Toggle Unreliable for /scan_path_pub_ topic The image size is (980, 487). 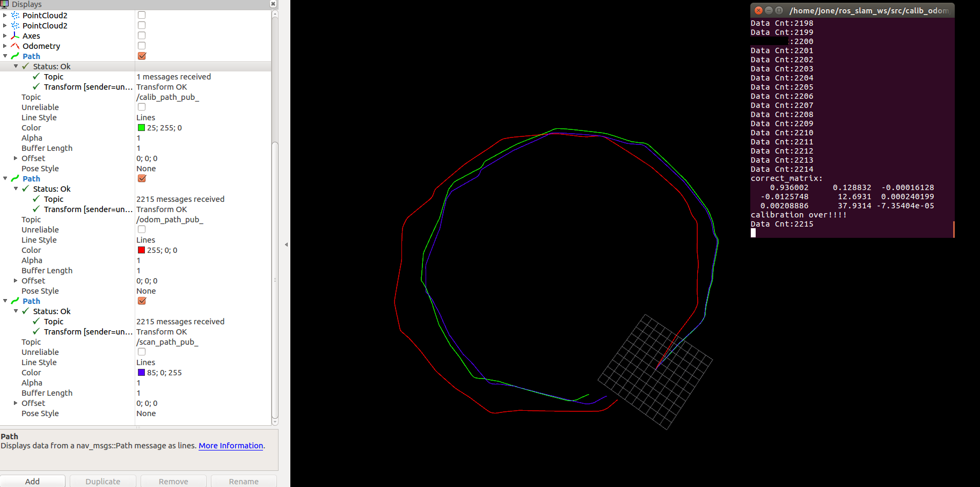142,352
